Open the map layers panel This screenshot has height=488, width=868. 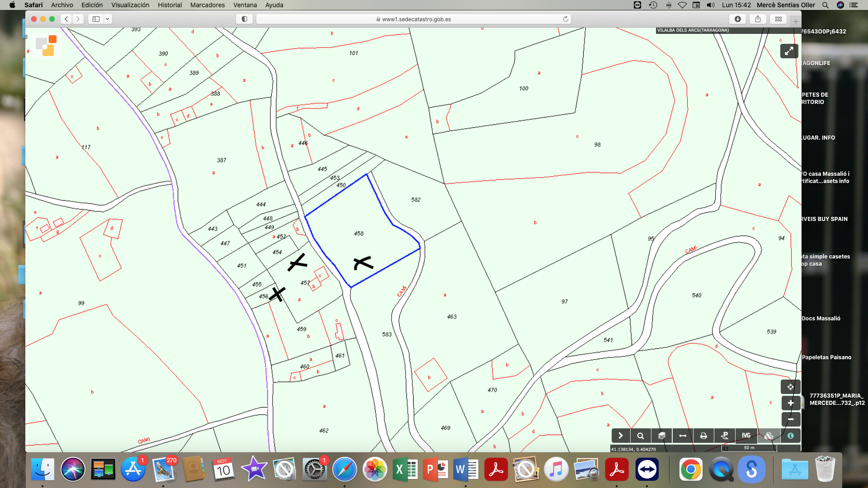(x=662, y=436)
